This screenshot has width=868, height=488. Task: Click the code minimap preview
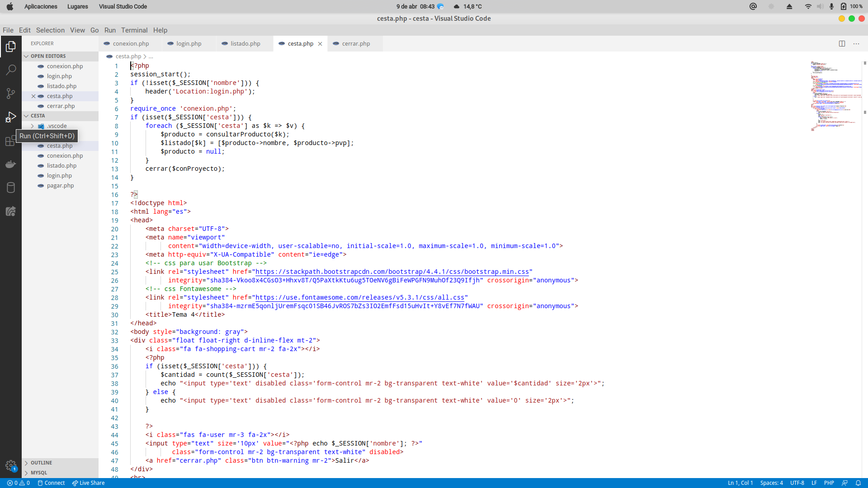coord(835,96)
